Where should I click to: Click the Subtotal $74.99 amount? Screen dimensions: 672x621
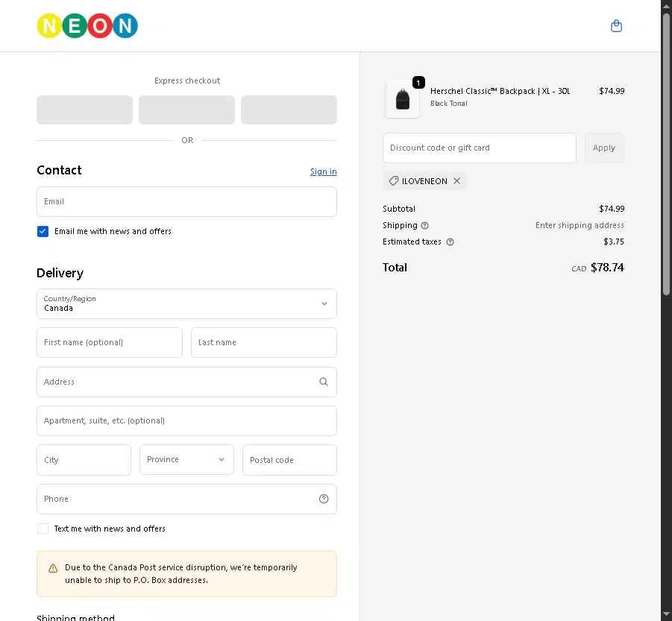click(x=612, y=209)
